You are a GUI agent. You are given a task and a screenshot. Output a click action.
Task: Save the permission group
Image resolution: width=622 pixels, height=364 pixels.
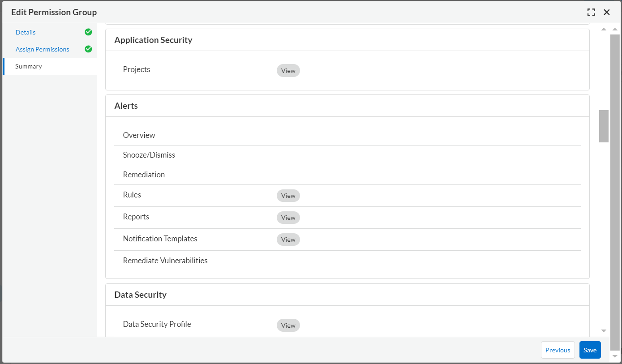(x=590, y=350)
